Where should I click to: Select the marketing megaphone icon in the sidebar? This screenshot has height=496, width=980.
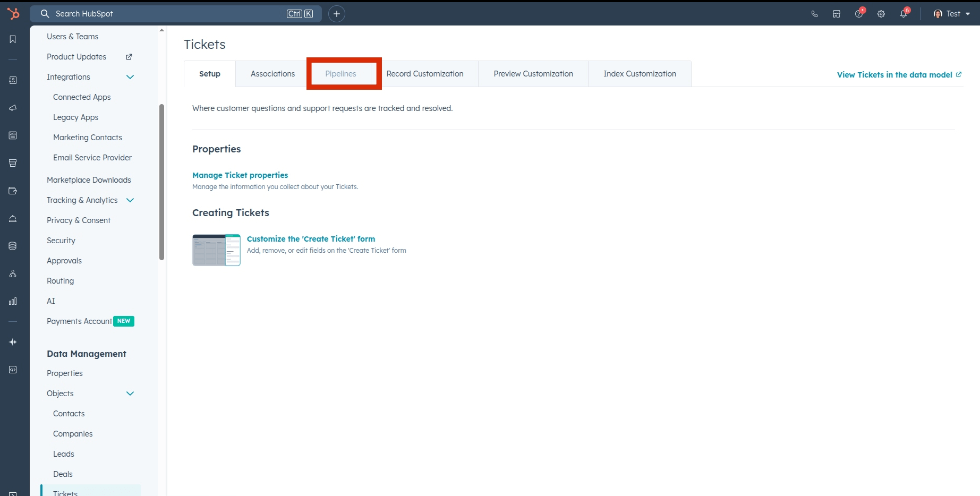[x=12, y=108]
